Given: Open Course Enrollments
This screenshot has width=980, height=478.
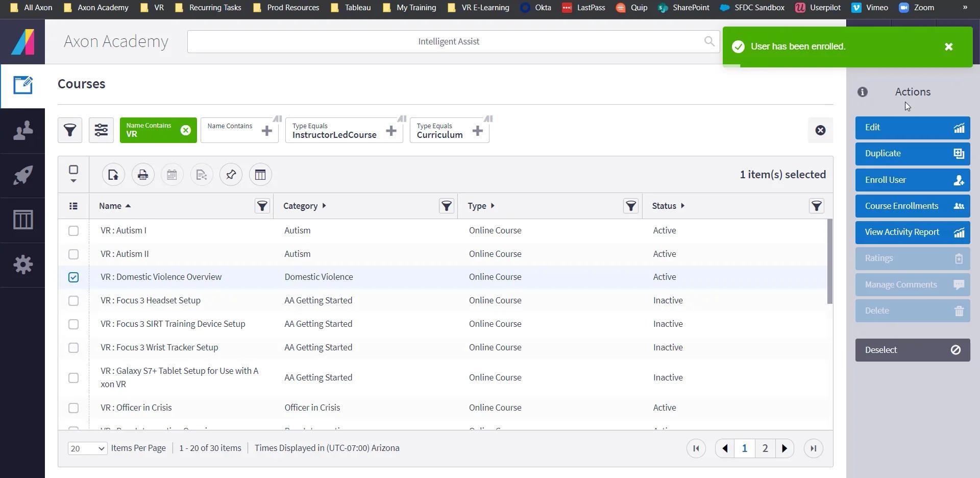Looking at the screenshot, I should [913, 206].
